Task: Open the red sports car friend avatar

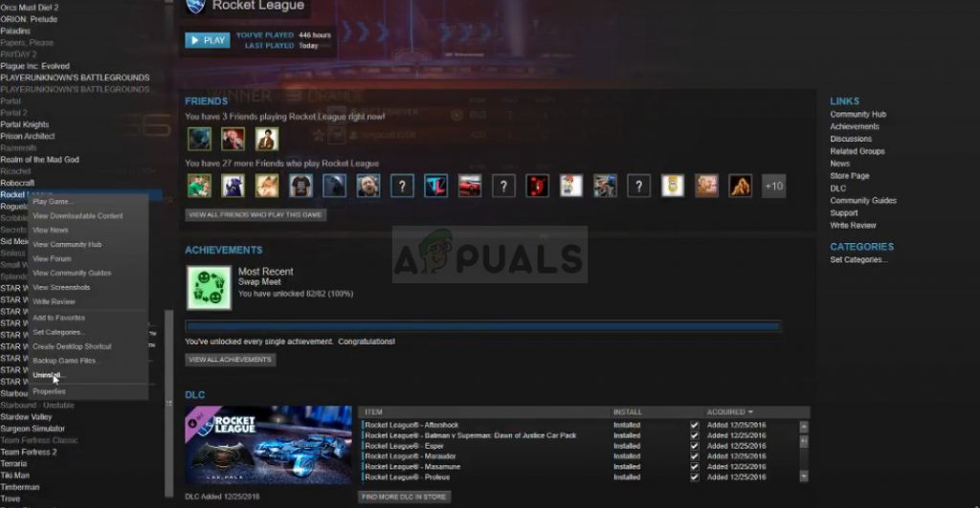Action: tap(469, 186)
